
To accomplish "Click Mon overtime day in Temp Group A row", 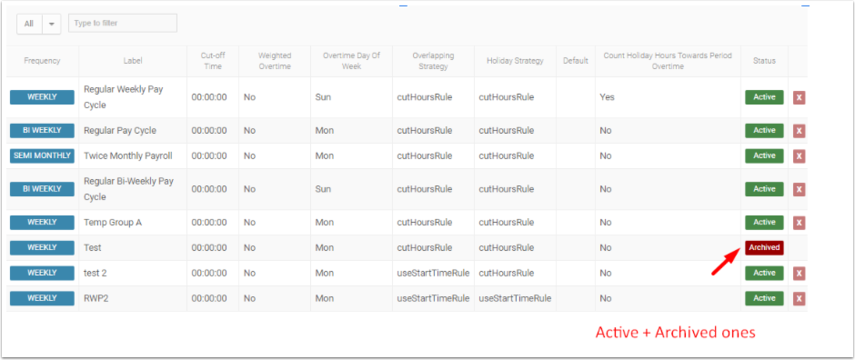I will tap(324, 222).
